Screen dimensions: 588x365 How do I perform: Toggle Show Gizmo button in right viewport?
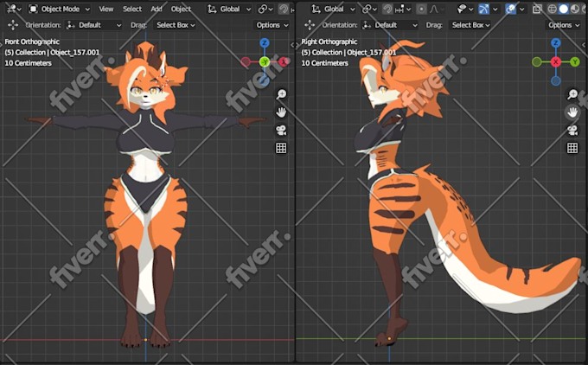pos(483,9)
